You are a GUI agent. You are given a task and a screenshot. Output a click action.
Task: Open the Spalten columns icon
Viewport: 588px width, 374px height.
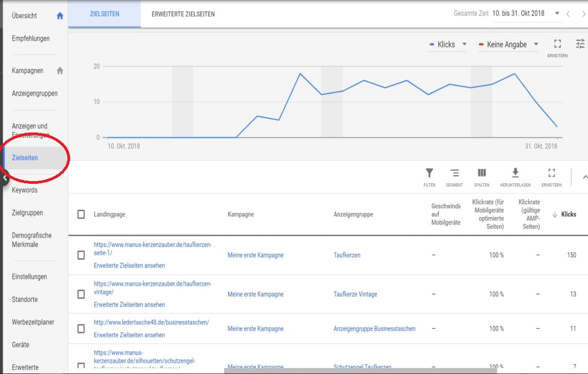click(482, 173)
